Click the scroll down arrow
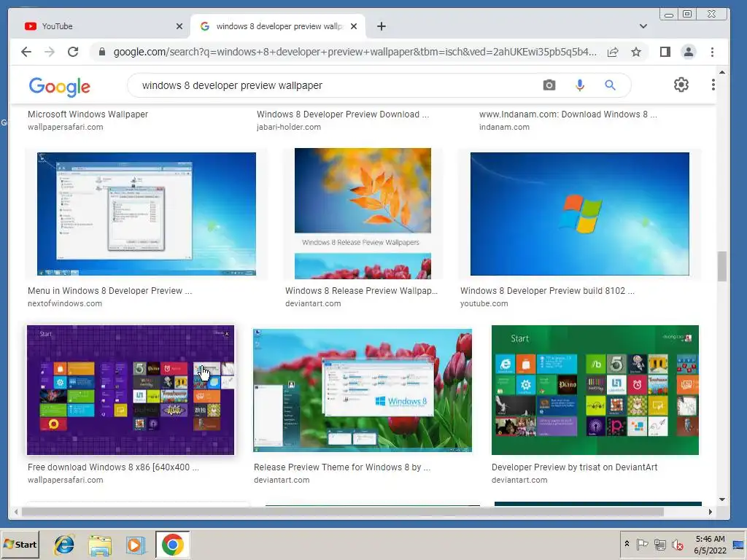 pyautogui.click(x=722, y=499)
